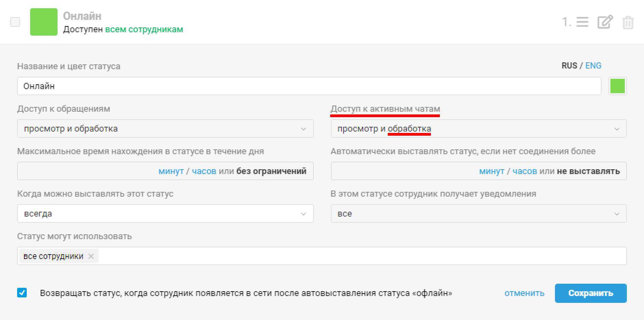The height and width of the screenshot is (320, 644).
Task: Choose минут for maximum status time
Action: [171, 171]
